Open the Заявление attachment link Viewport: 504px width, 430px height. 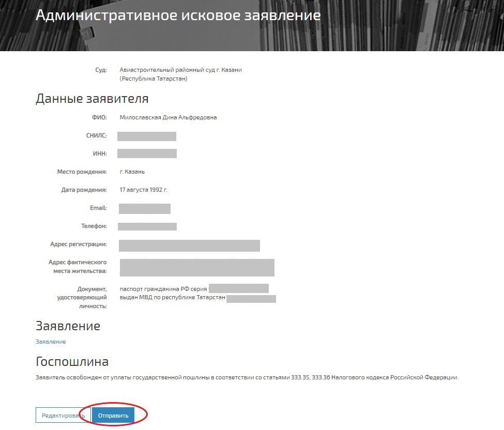(x=51, y=342)
